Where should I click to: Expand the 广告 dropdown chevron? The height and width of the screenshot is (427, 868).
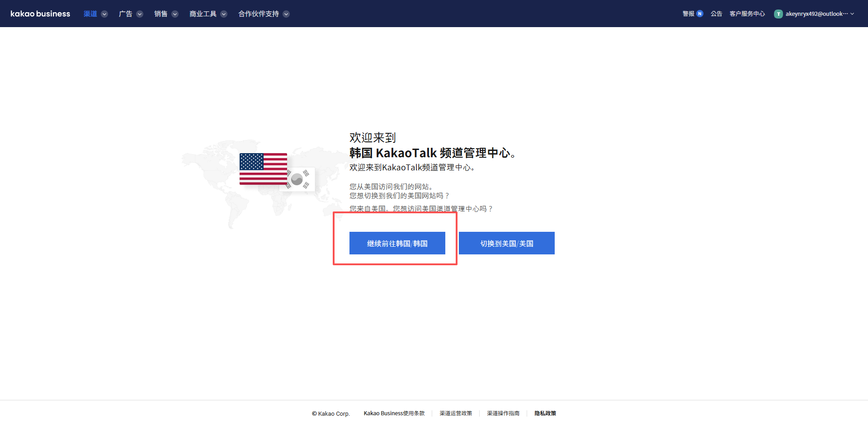pos(140,14)
